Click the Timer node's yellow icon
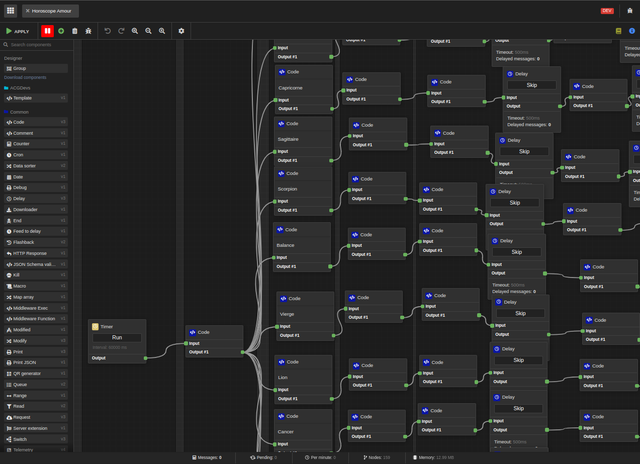This screenshot has height=464, width=640. (95, 327)
